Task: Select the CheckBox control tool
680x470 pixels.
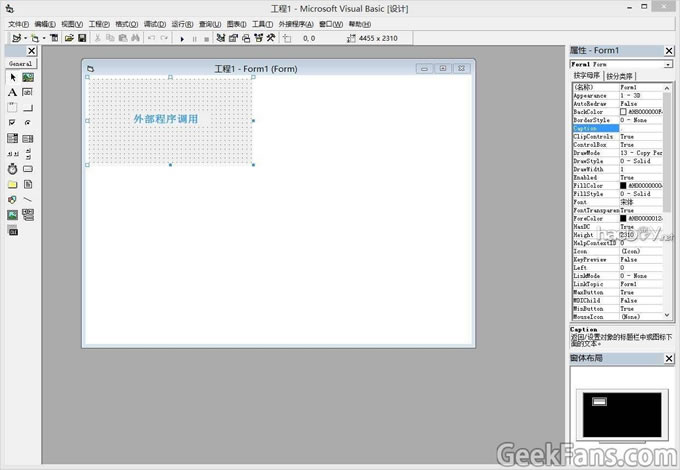Action: pos(13,123)
